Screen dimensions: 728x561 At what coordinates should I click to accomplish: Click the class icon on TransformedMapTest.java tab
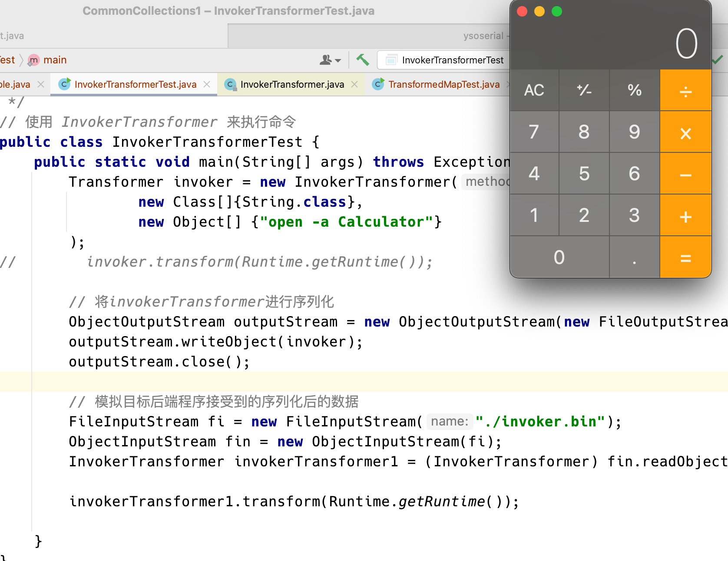[378, 84]
